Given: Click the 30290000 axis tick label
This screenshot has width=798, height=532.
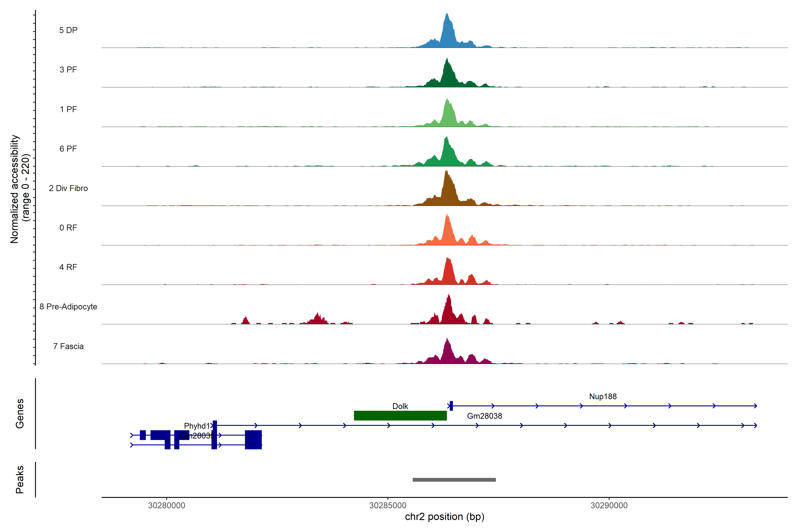Looking at the screenshot, I should (x=609, y=506).
